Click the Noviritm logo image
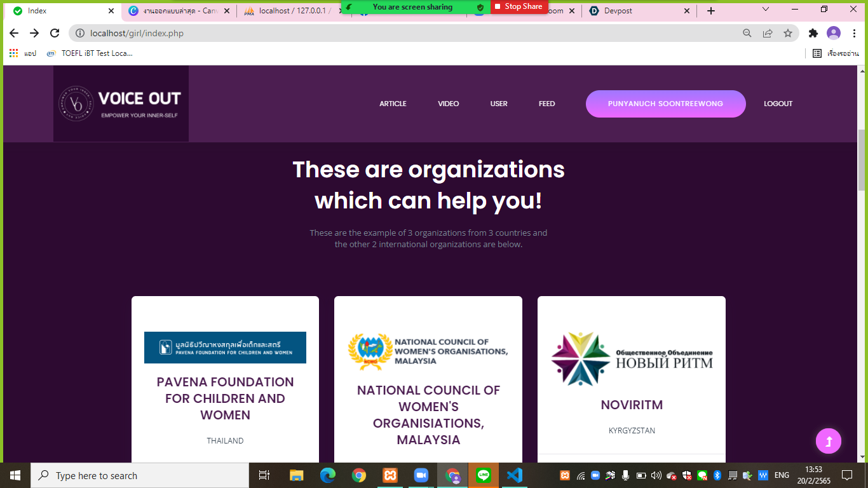 coord(632,359)
